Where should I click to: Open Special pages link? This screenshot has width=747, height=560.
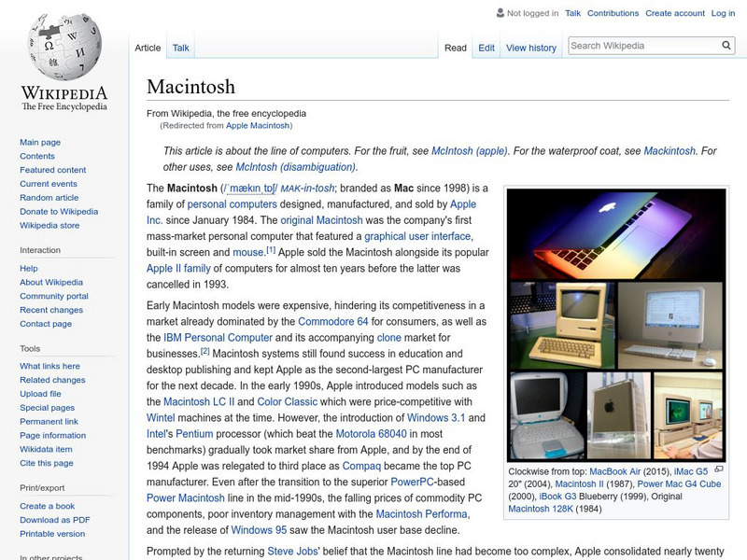48,407
